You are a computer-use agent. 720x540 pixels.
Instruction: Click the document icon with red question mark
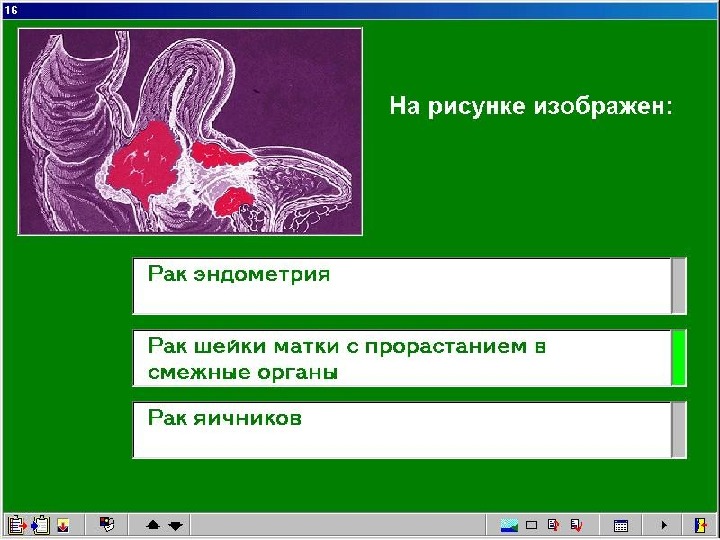pos(553,524)
